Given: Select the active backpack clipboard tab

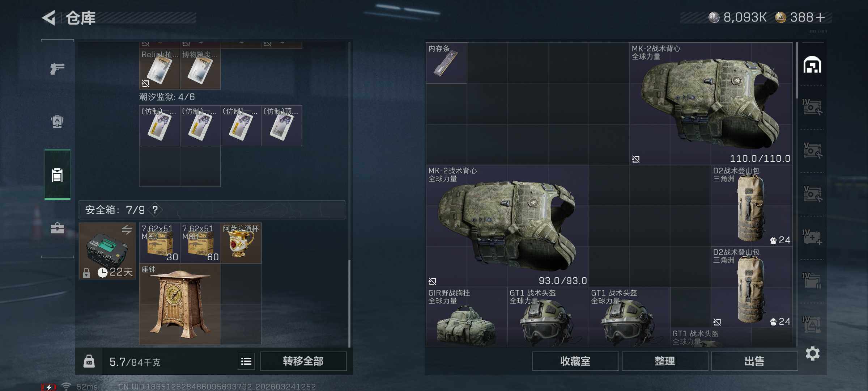Looking at the screenshot, I should pos(57,175).
